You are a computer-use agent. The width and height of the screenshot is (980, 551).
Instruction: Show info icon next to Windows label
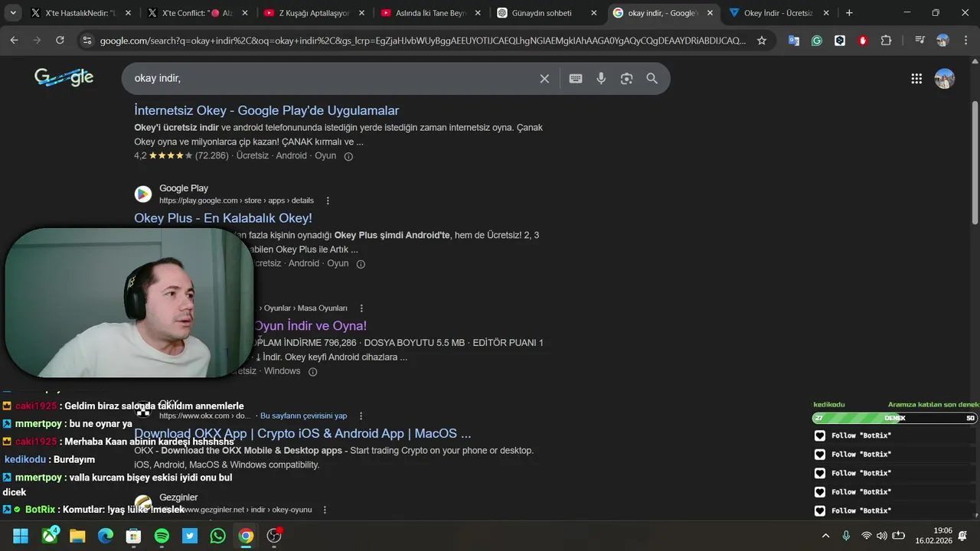pos(312,372)
